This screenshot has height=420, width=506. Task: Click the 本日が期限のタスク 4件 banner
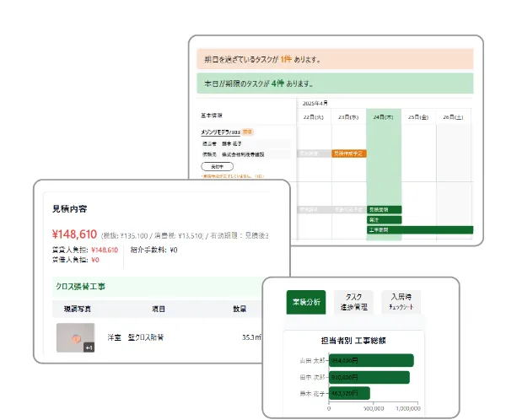[335, 83]
